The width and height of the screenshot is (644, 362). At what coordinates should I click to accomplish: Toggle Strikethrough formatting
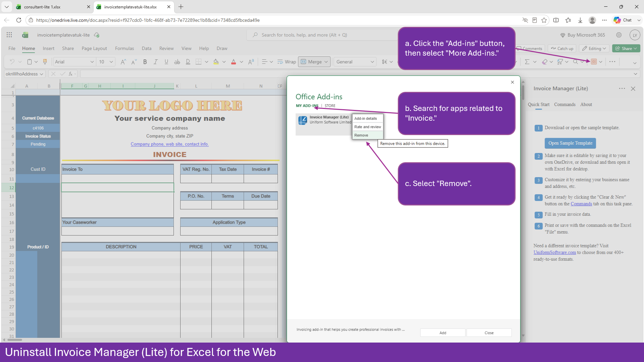click(177, 62)
